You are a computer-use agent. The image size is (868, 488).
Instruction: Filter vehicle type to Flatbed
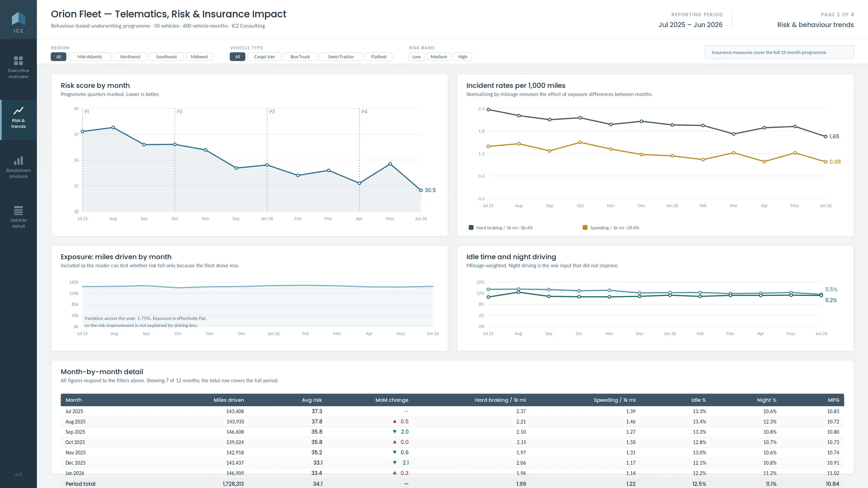379,57
